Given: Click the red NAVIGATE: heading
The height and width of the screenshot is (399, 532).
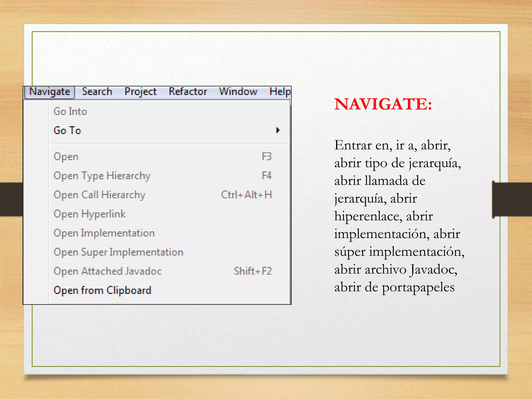Looking at the screenshot, I should pyautogui.click(x=383, y=104).
